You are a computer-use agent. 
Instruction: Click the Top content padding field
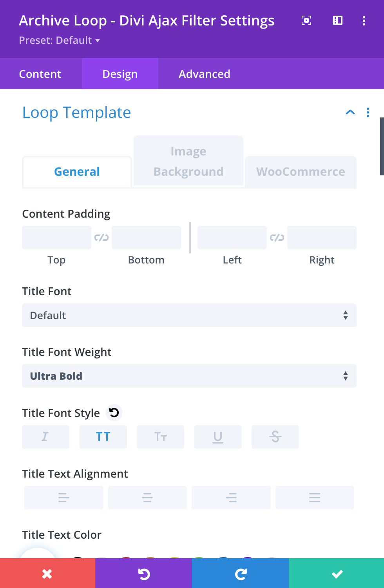point(56,238)
